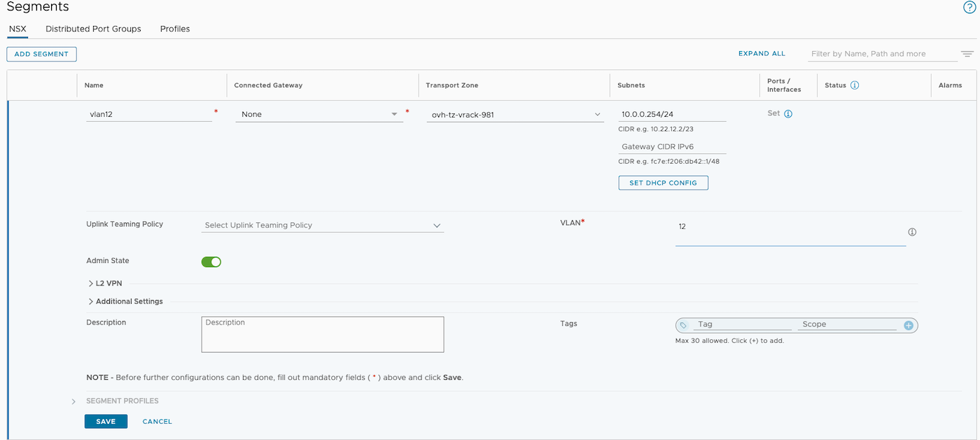Switch to Distributed Port Groups tab
This screenshot has width=980, height=440.
(x=93, y=29)
